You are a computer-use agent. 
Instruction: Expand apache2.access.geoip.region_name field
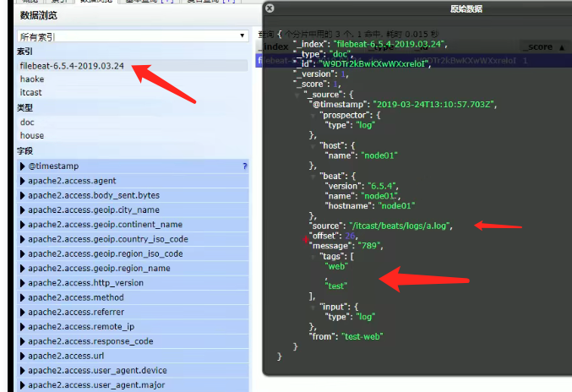[x=22, y=269]
